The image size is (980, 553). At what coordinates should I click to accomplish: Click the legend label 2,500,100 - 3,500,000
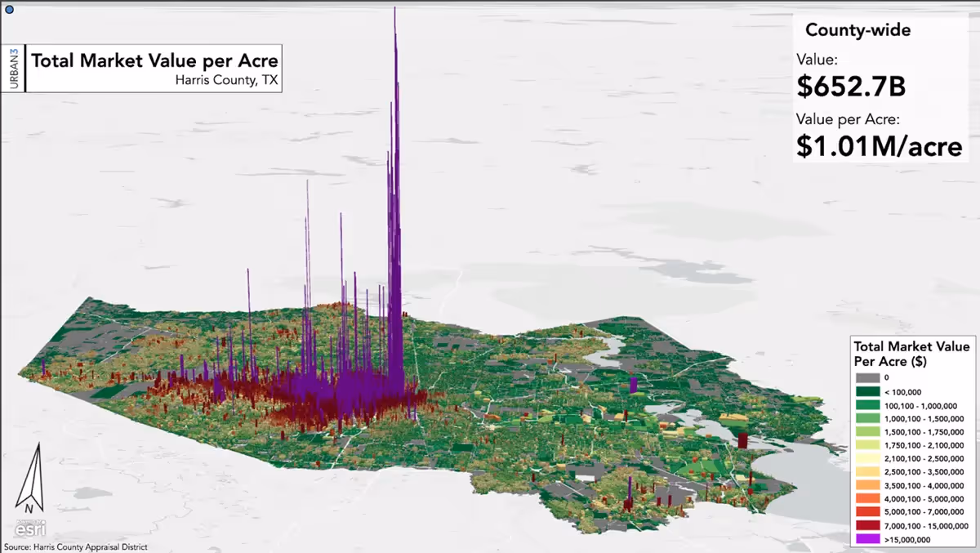(924, 472)
